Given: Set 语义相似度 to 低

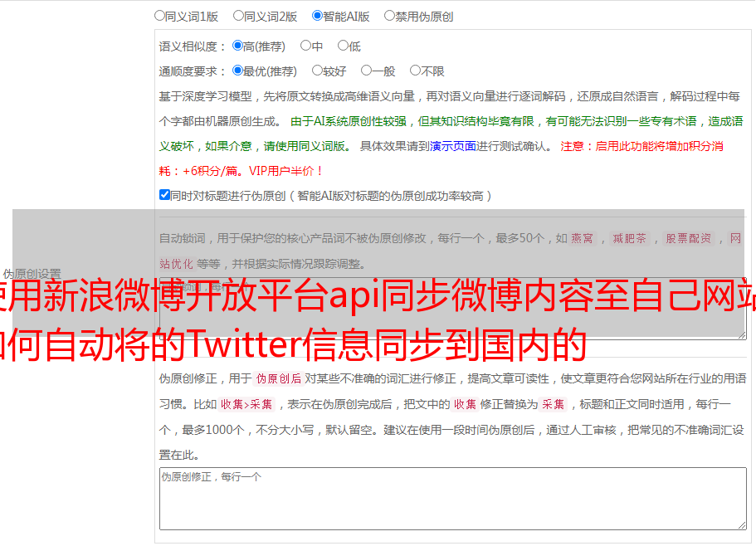Looking at the screenshot, I should [x=343, y=46].
